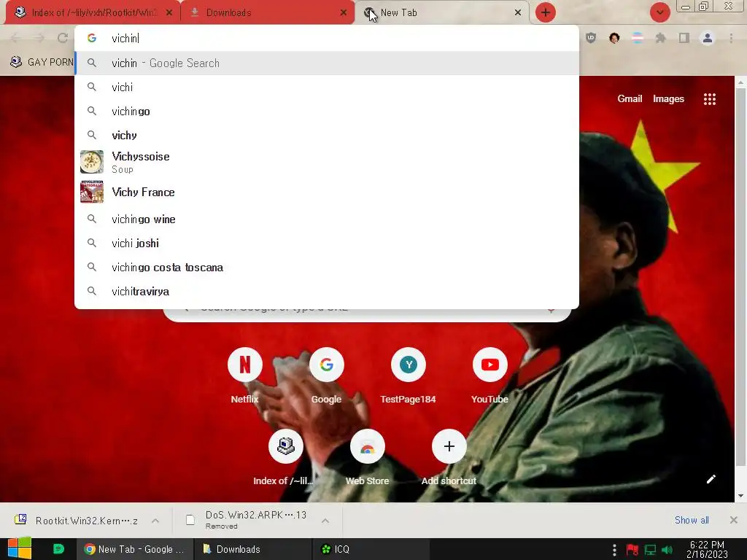Choose 'vichitravirya' suggestion
Image resolution: width=747 pixels, height=560 pixels.
click(327, 292)
